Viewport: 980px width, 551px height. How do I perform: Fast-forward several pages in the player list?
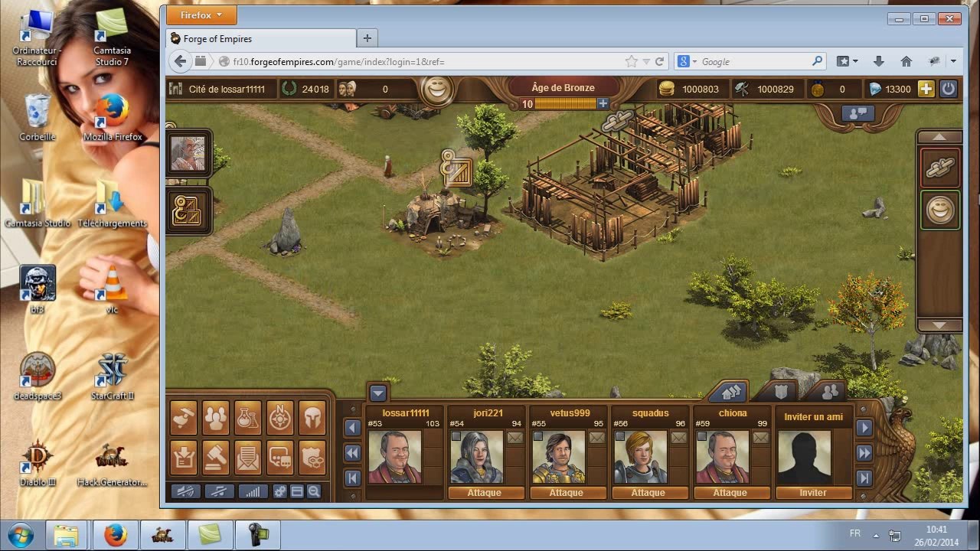coord(864,453)
